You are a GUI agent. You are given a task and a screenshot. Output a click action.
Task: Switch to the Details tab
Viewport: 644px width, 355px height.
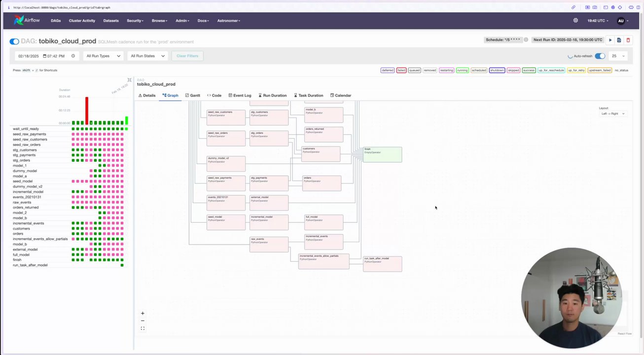[147, 95]
